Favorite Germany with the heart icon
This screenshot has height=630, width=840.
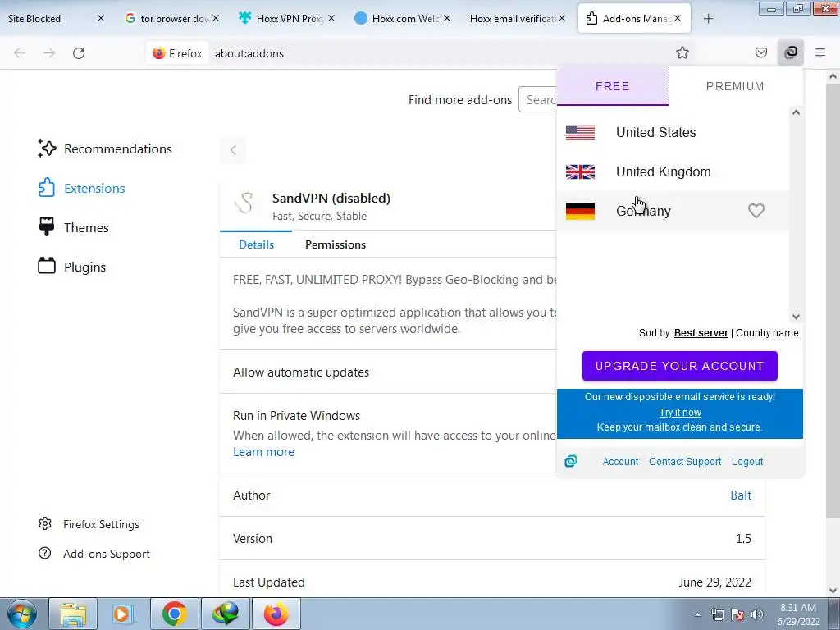click(x=756, y=211)
